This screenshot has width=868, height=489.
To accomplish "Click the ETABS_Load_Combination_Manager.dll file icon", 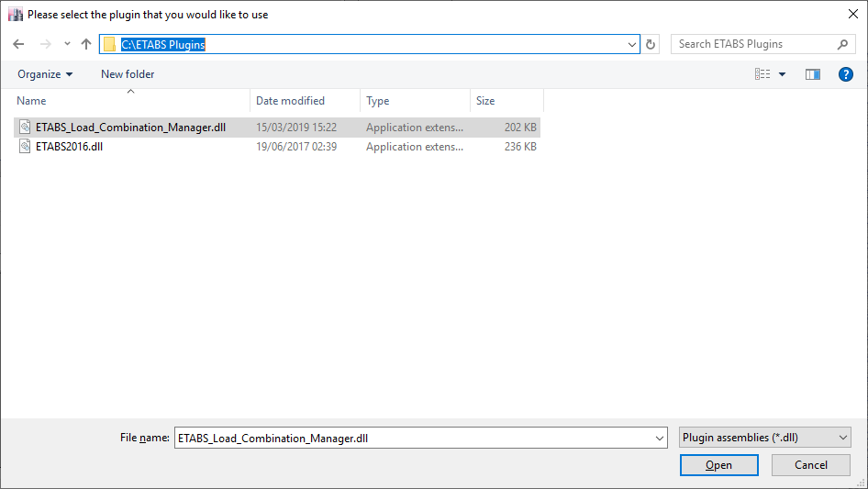I will [x=25, y=127].
